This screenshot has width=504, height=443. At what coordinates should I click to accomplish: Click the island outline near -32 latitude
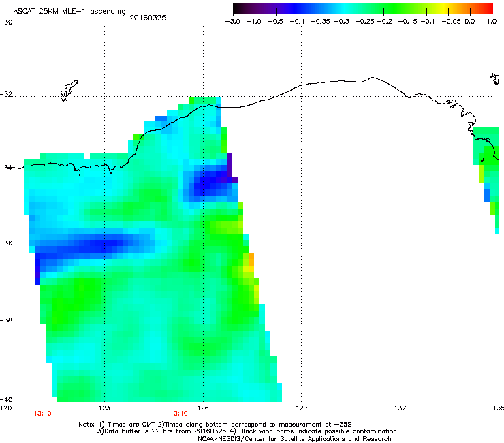[x=69, y=91]
